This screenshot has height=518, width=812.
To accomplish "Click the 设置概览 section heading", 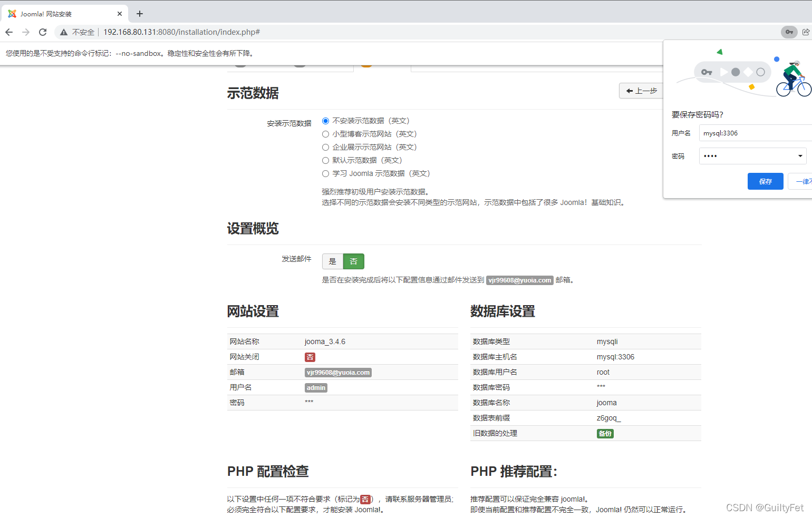I will click(x=253, y=229).
